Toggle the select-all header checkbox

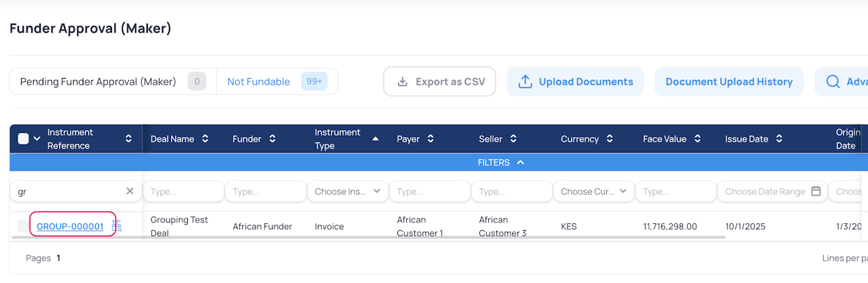coord(23,138)
